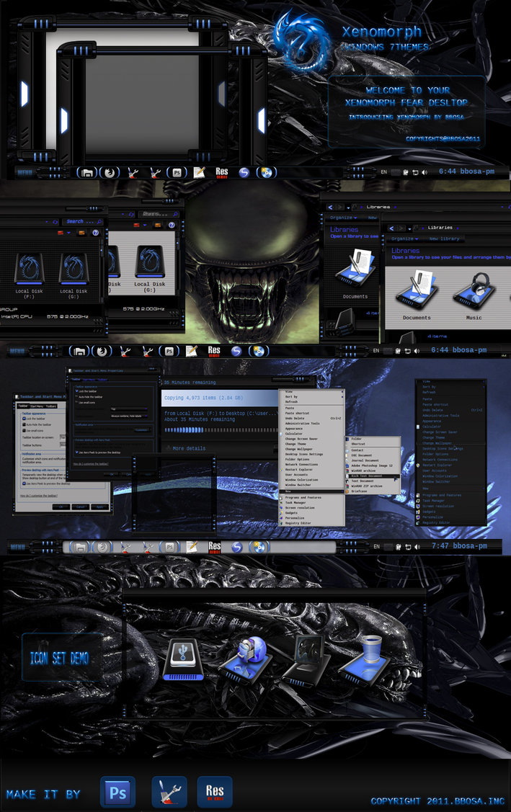
Task: Open the network globe icon in icon set demo
Action: tap(249, 653)
